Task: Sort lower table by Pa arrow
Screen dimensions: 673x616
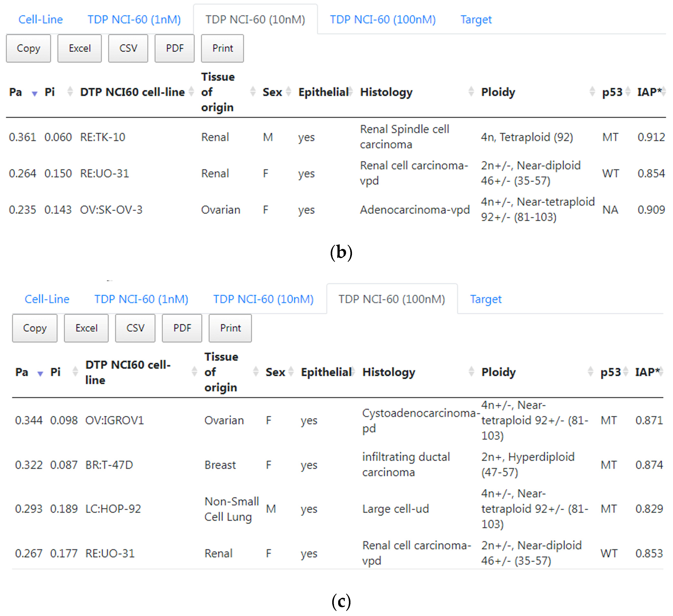Action: [40, 373]
